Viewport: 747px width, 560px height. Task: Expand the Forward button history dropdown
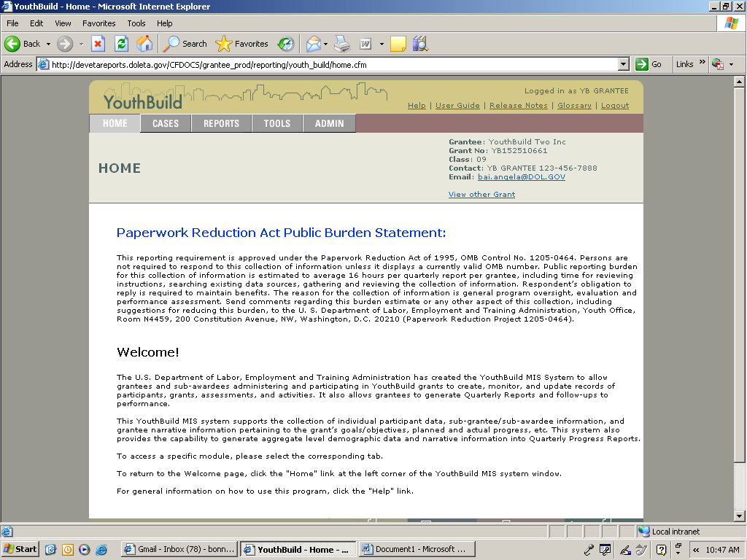point(81,44)
